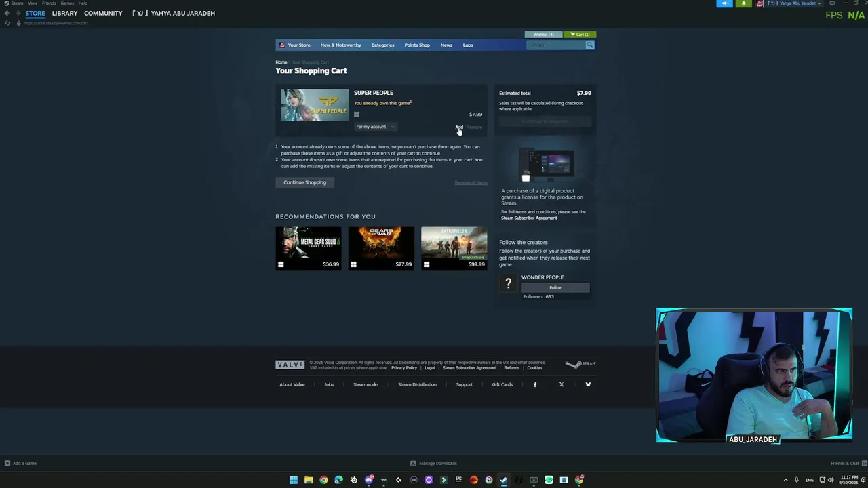
Task: Switch to the LIBRARY section
Action: click(64, 13)
